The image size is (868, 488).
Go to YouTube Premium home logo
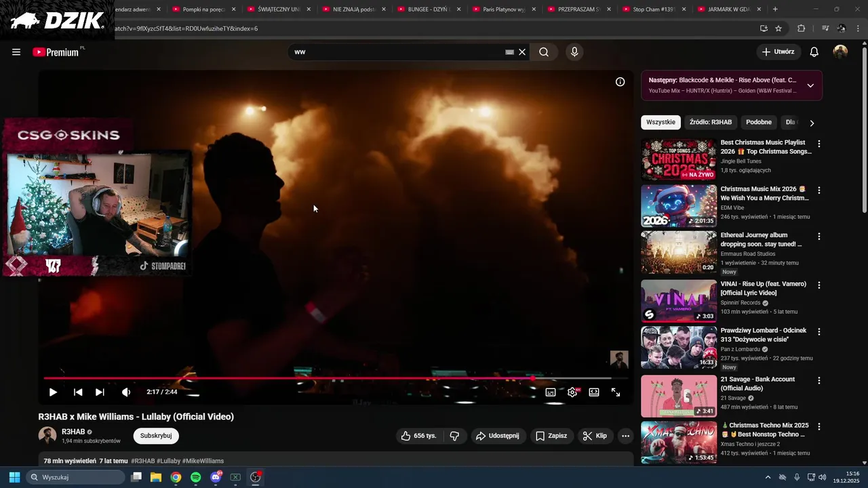tap(56, 52)
